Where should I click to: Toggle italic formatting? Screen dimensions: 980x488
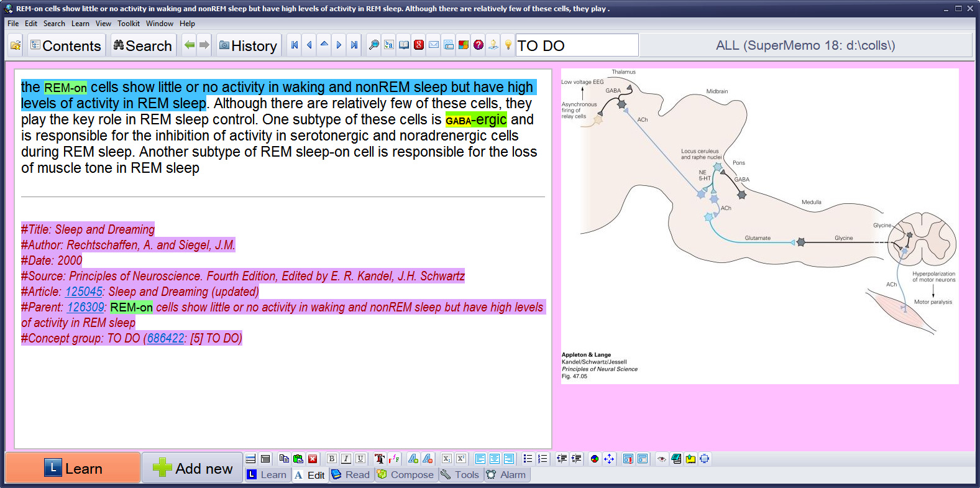point(346,459)
